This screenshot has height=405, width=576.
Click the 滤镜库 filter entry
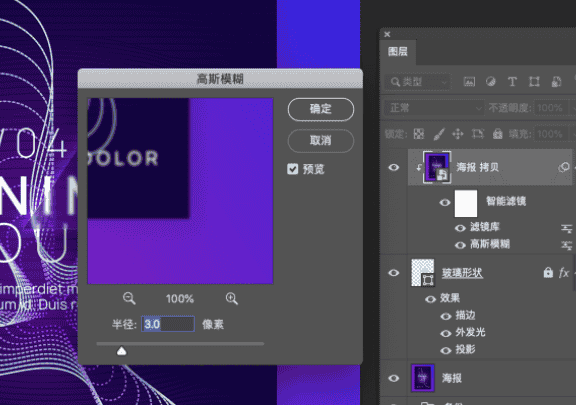[x=485, y=227]
